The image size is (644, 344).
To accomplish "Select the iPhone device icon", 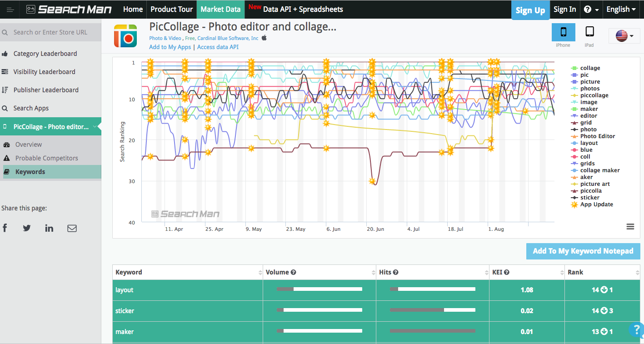I will 563,32.
